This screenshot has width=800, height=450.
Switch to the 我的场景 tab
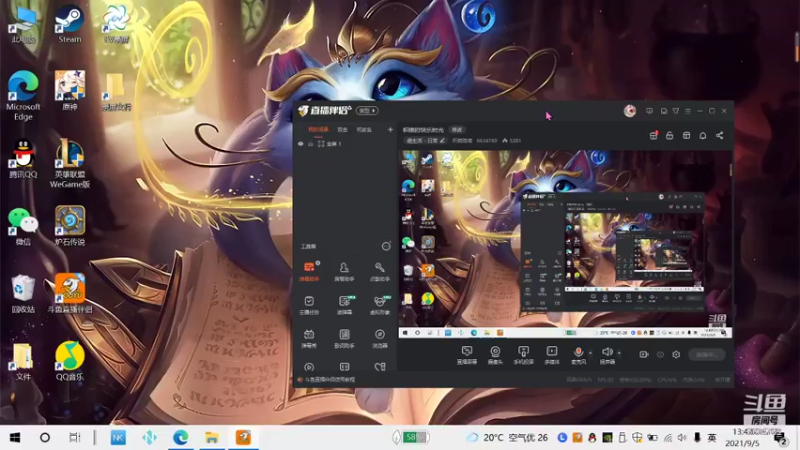318,130
